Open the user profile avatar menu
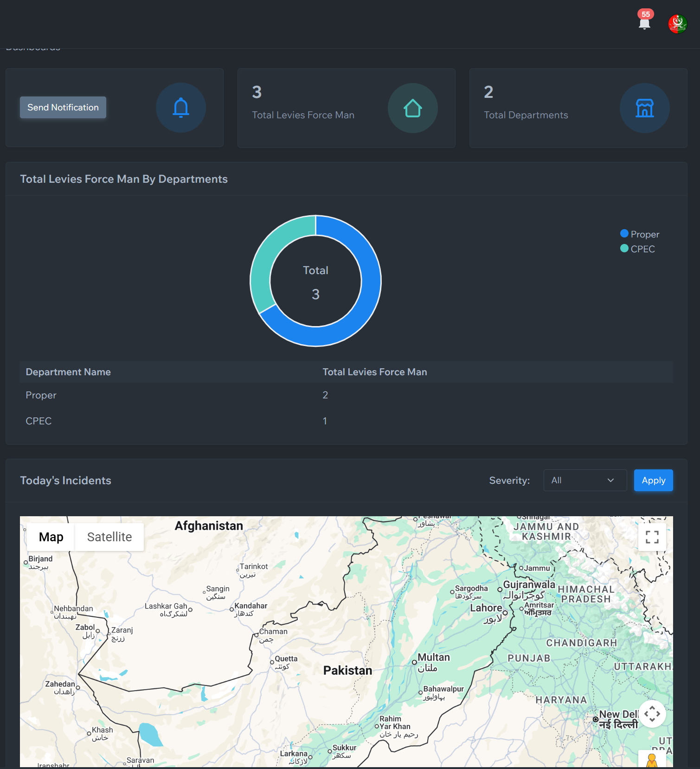This screenshot has height=769, width=700. coord(677,24)
